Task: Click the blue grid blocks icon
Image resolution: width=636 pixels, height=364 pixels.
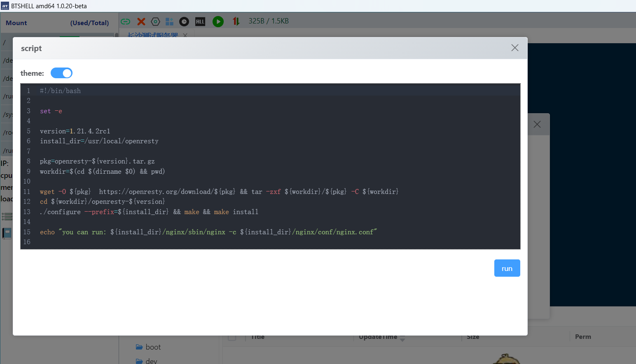Action: click(169, 21)
